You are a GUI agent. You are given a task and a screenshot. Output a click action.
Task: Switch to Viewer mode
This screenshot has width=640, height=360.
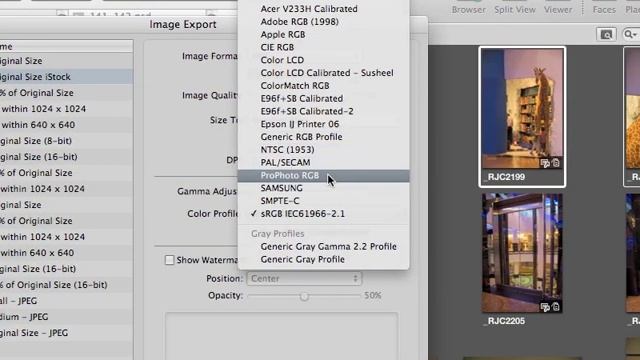click(x=558, y=9)
